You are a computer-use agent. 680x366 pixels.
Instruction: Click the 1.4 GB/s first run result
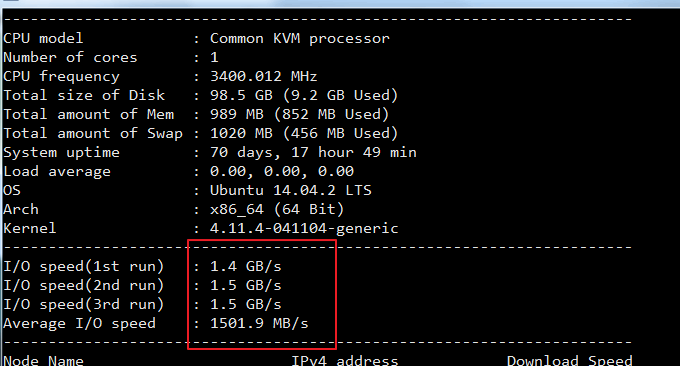click(246, 266)
